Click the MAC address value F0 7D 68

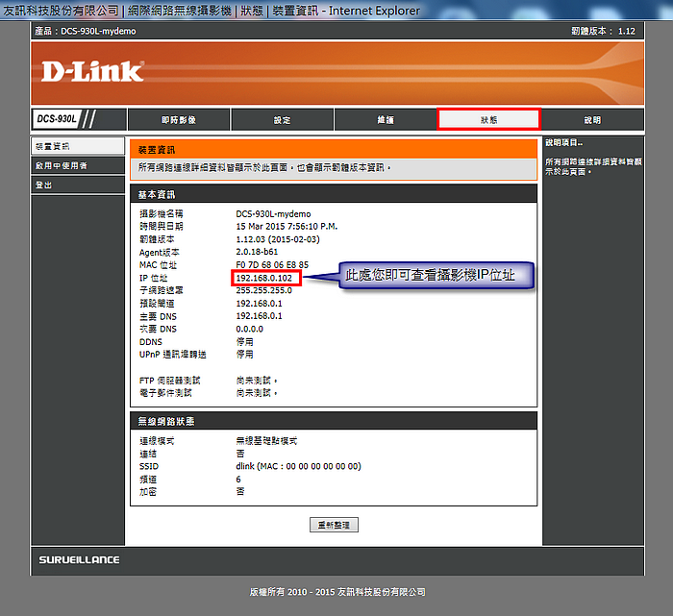tap(272, 264)
